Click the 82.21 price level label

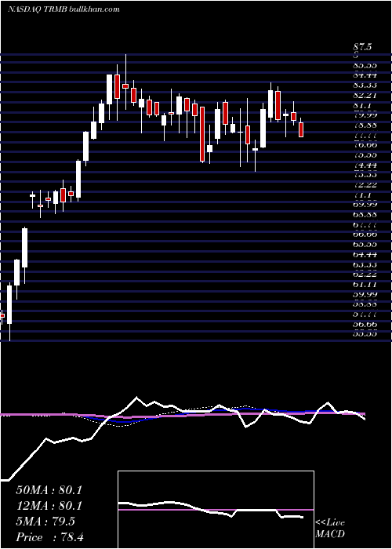365,95
